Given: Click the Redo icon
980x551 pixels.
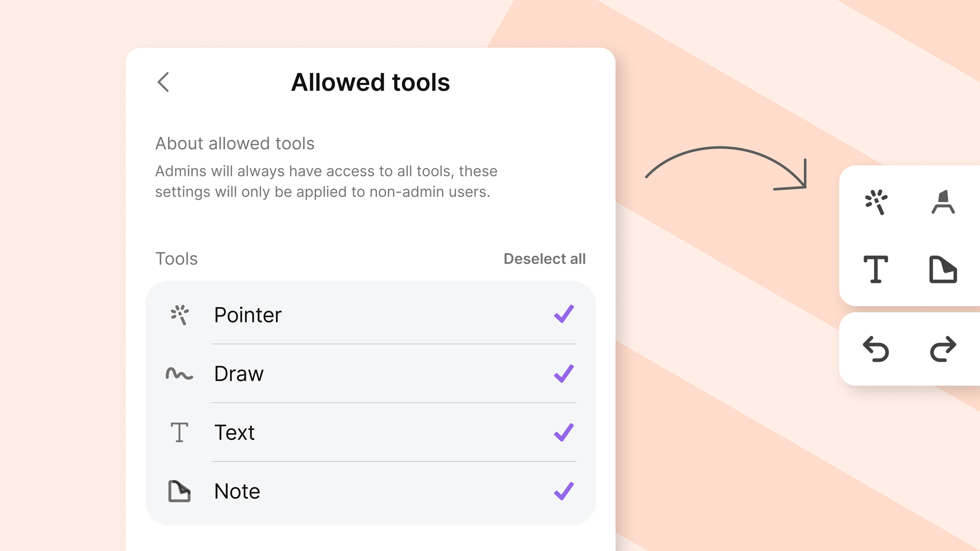Looking at the screenshot, I should (942, 349).
